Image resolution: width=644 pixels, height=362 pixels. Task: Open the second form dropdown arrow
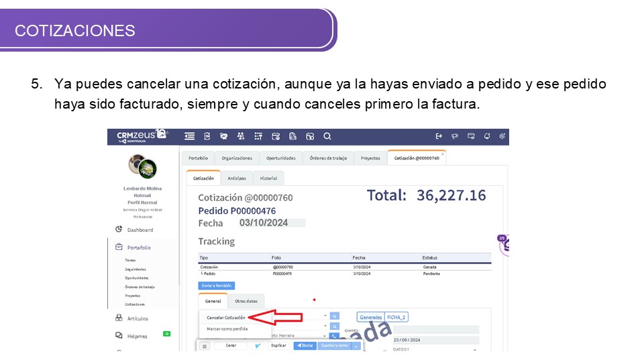[x=325, y=326]
